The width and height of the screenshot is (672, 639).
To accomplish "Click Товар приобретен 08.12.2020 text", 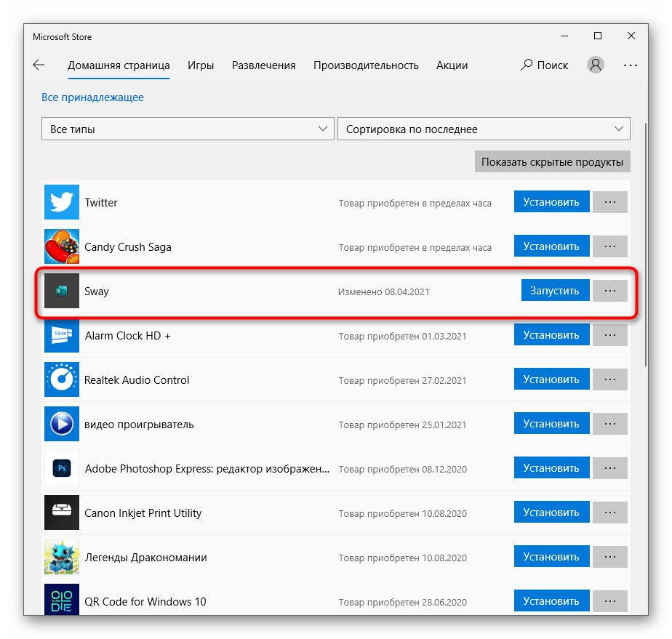I will pos(403,470).
